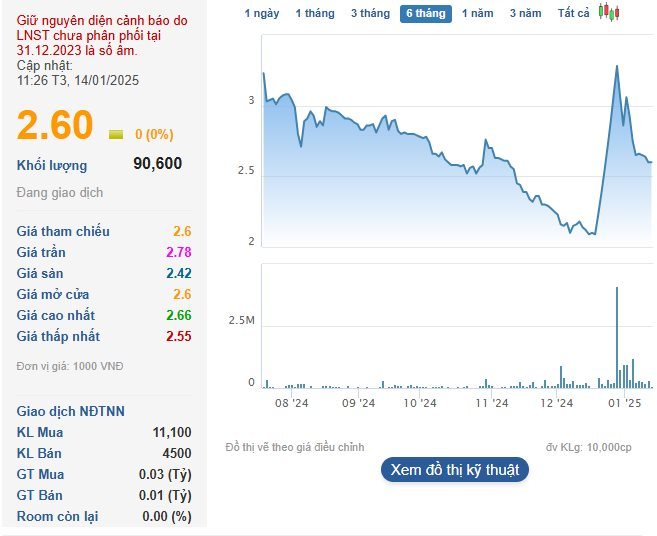The image size is (657, 536).
Task: Select the 3 tháng time range
Action: pos(370,13)
